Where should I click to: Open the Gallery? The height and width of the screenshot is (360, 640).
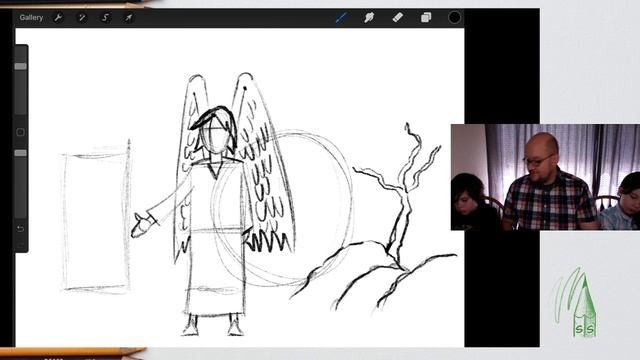[x=31, y=18]
